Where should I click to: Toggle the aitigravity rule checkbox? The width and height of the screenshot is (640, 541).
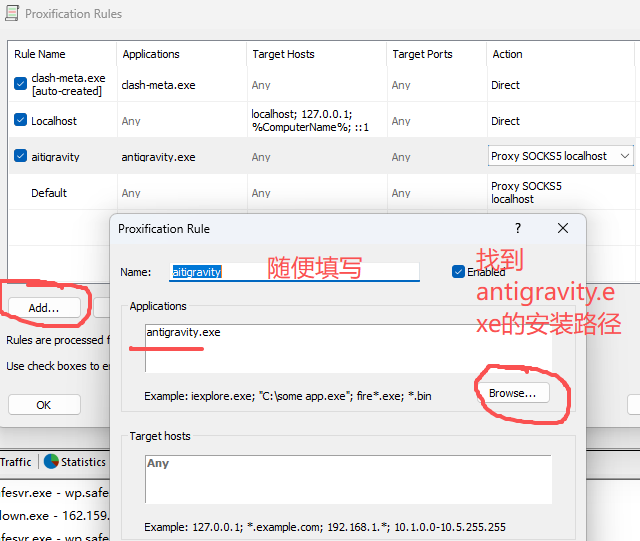pyautogui.click(x=21, y=156)
